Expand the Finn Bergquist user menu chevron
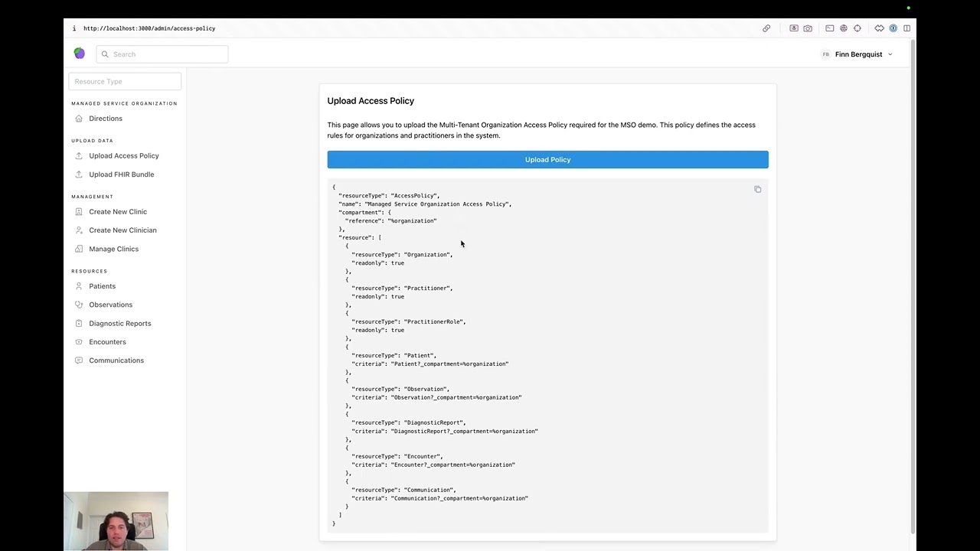980x551 pixels. tap(890, 54)
